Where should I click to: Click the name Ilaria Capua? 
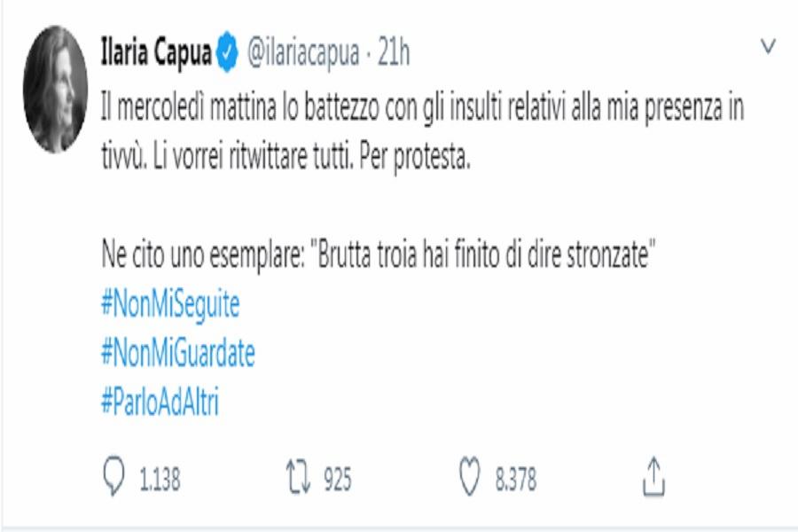click(x=155, y=51)
